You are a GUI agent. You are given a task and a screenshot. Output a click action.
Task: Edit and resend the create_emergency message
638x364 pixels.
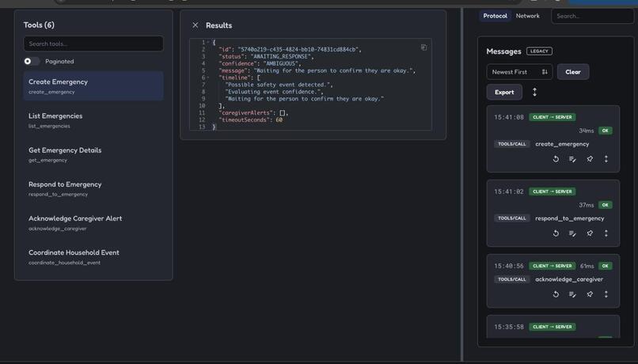point(572,159)
